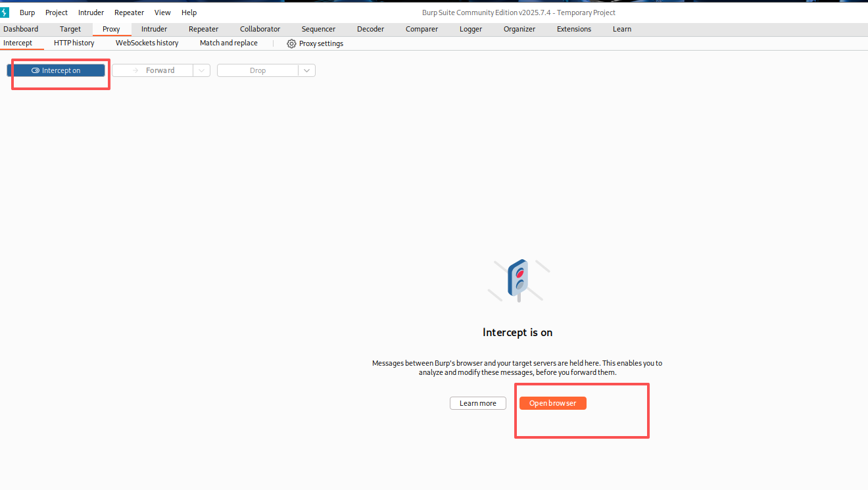Open the Repeater menu in menu bar
The width and height of the screenshot is (868, 490).
(x=129, y=12)
